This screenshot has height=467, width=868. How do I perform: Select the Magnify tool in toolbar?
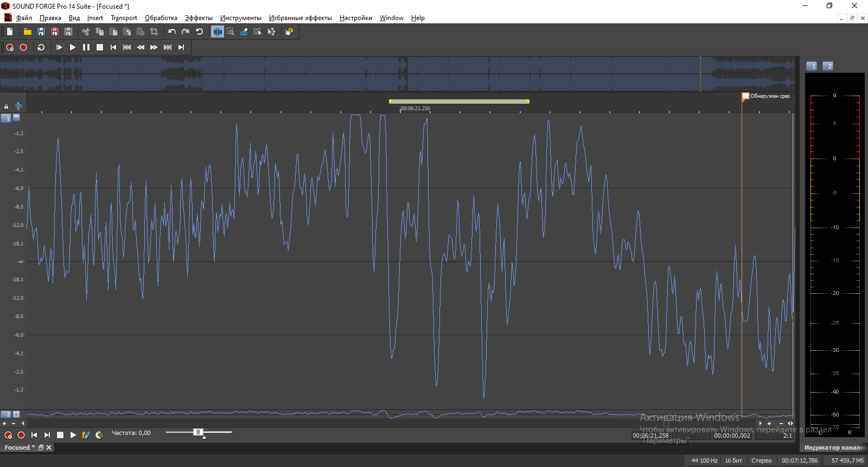231,32
